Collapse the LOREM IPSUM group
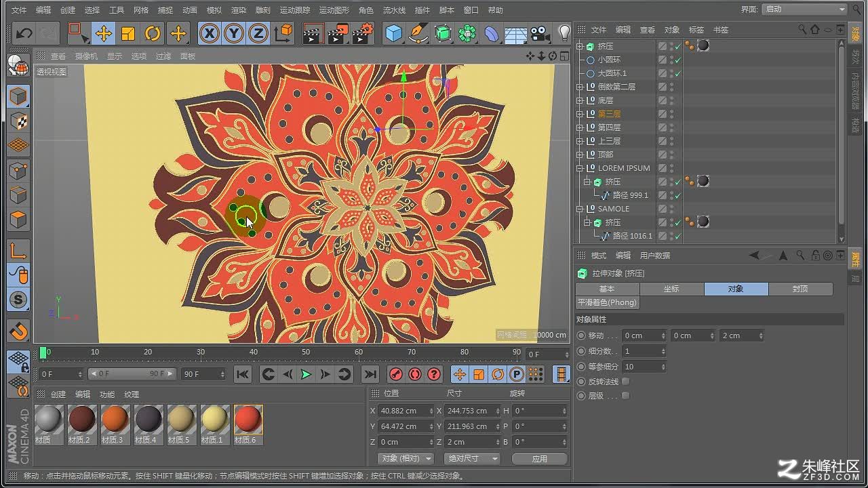Image resolution: width=868 pixels, height=488 pixels. tap(580, 168)
